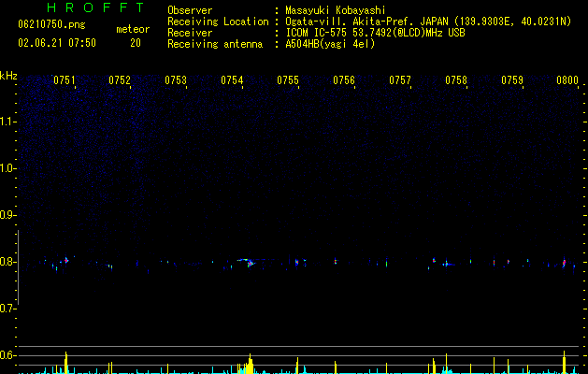Click the 0758 time marker
This screenshot has width=588, height=374.
pos(456,80)
